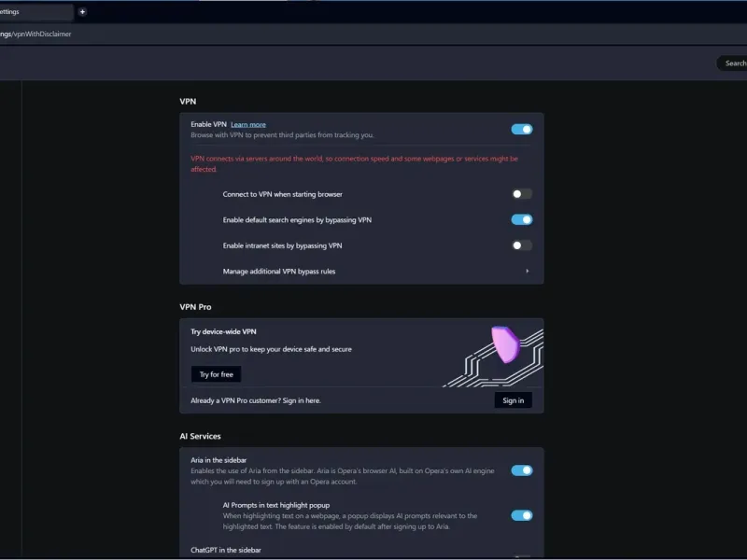Toggle Aria in the sidebar switch

[x=522, y=470]
